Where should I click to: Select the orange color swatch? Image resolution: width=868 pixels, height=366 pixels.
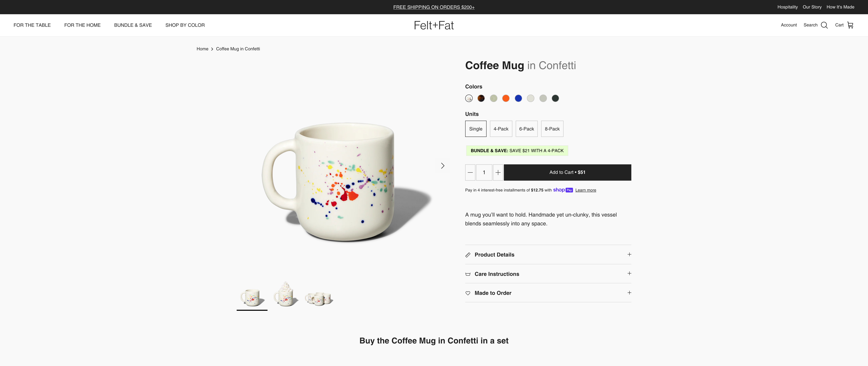506,98
